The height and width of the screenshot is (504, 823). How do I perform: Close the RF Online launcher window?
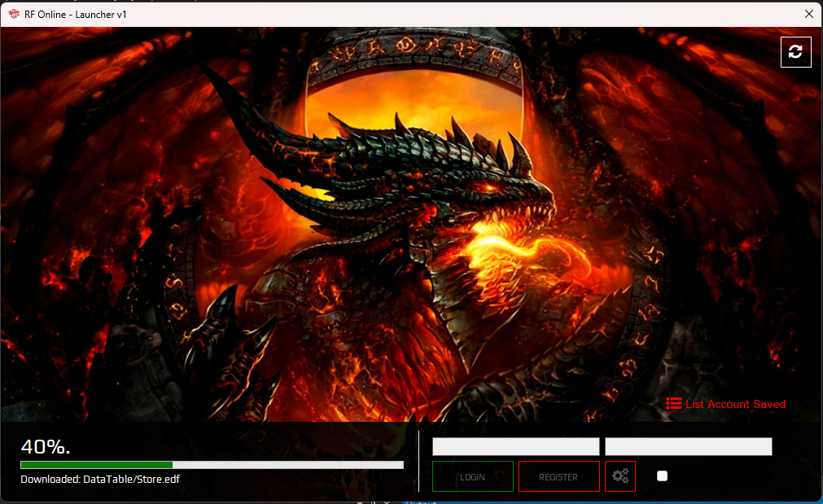[x=809, y=14]
